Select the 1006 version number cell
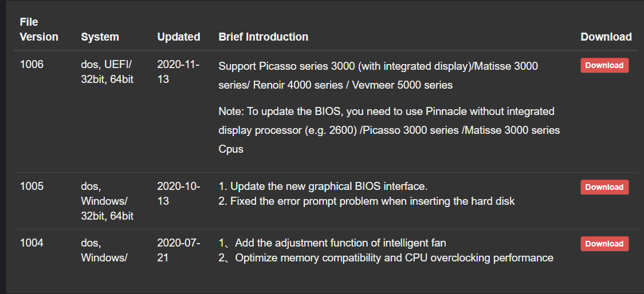Image resolution: width=644 pixels, height=294 pixels. 32,65
